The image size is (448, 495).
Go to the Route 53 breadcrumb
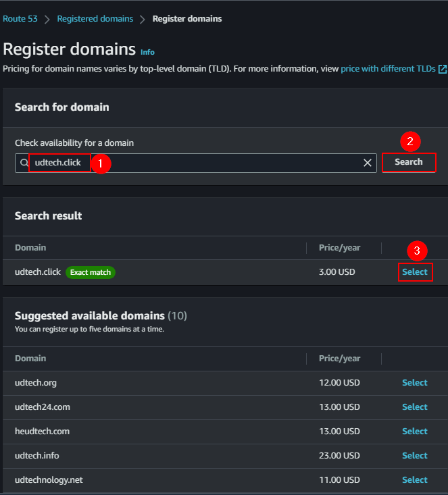(20, 19)
